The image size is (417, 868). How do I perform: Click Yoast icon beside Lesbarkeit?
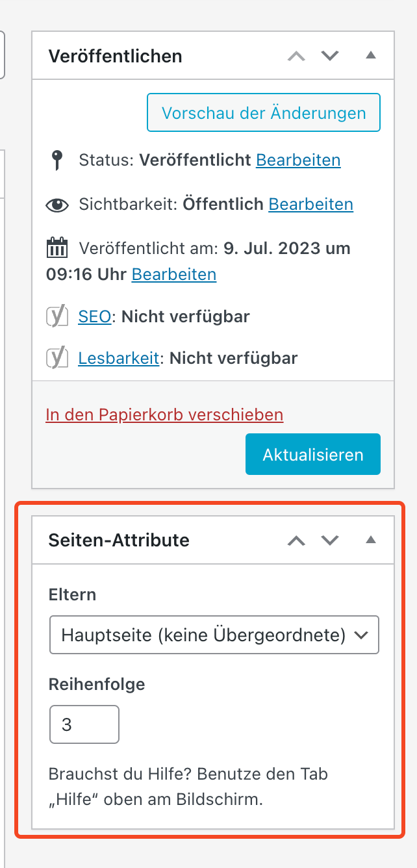[57, 358]
